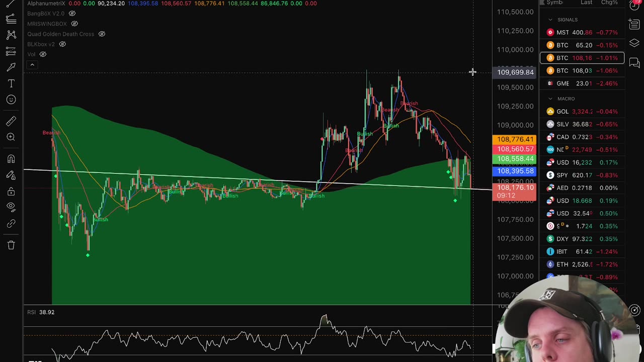Open the USD row showing 32.54
644x362 pixels.
[582, 213]
